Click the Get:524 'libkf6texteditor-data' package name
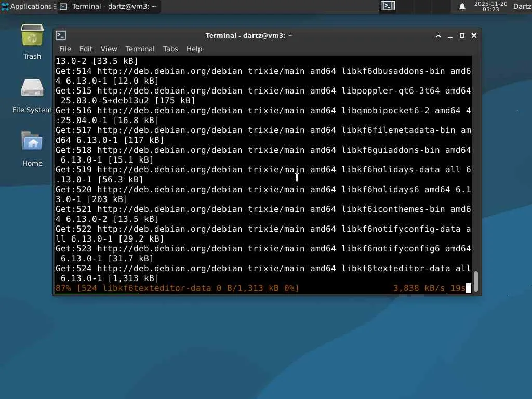This screenshot has width=532, height=399. (395, 268)
